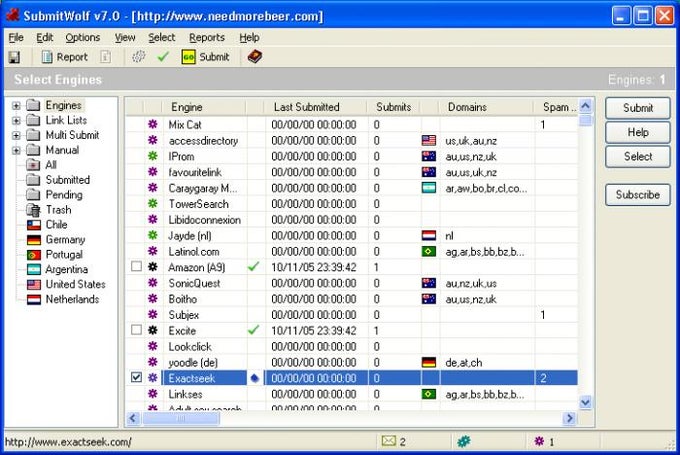
Task: Click the teal gear icon in status bar
Action: (x=464, y=442)
